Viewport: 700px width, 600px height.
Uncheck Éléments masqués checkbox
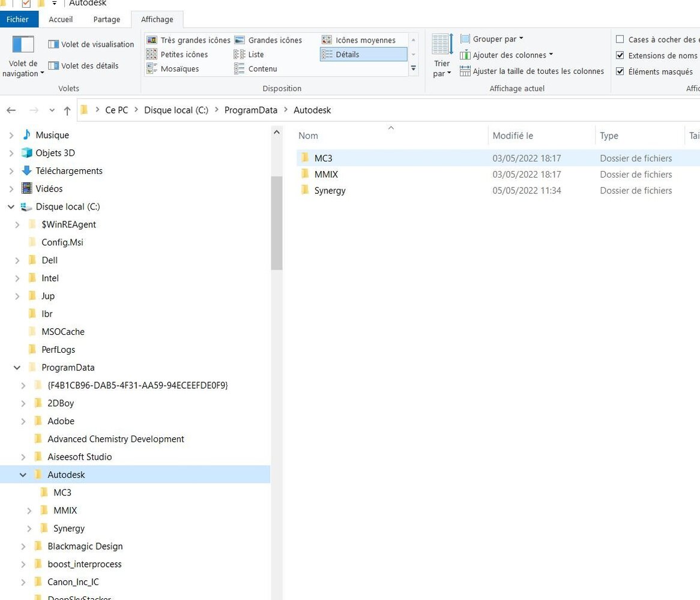620,71
